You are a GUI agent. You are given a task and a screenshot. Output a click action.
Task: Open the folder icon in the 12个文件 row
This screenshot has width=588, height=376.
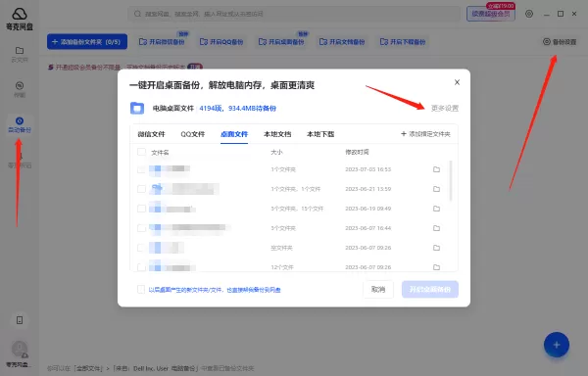436,267
